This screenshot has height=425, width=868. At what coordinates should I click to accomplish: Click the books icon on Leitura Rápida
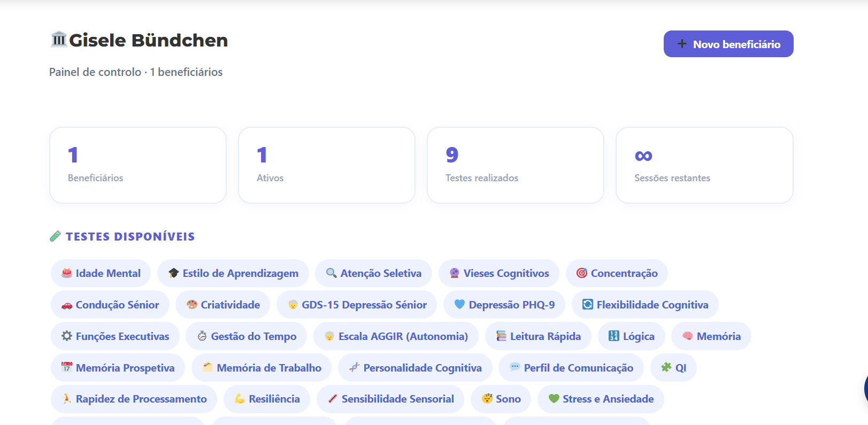pos(501,336)
